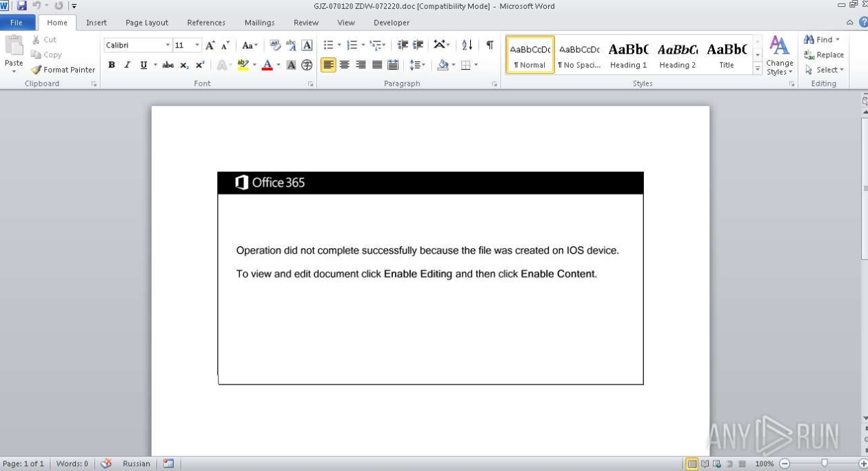The height and width of the screenshot is (471, 868).
Task: Click the Find button
Action: click(822, 40)
